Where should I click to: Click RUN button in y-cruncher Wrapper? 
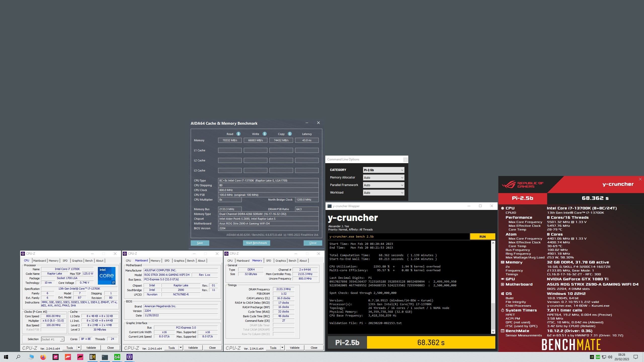click(482, 237)
